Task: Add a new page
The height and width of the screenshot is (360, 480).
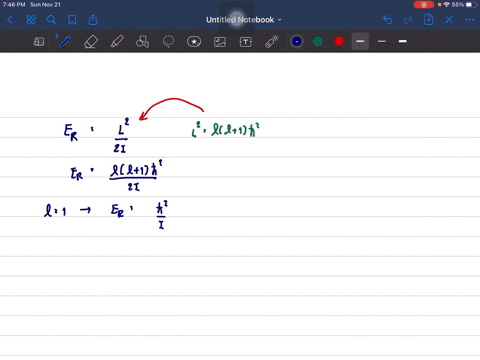Action: pos(429,20)
